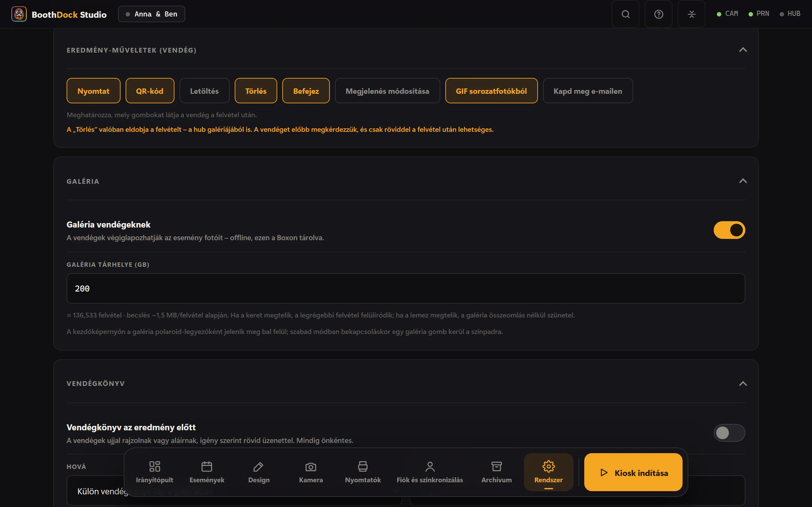Collapse the Eredmény-műveletek section
This screenshot has width=812, height=507.
[743, 50]
